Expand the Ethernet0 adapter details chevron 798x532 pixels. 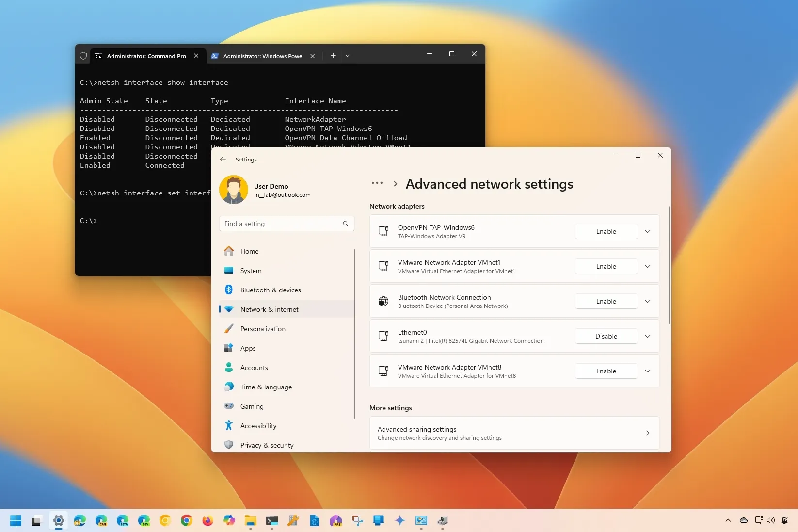click(648, 336)
